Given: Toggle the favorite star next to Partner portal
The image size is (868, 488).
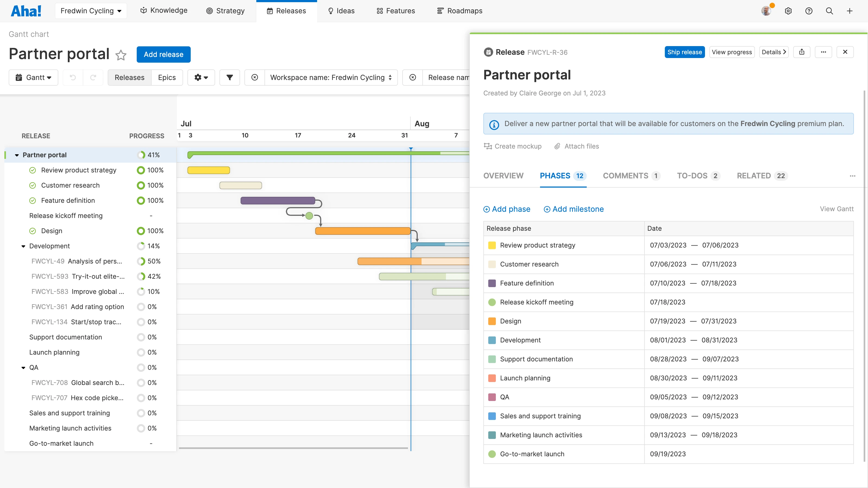Looking at the screenshot, I should click(121, 55).
